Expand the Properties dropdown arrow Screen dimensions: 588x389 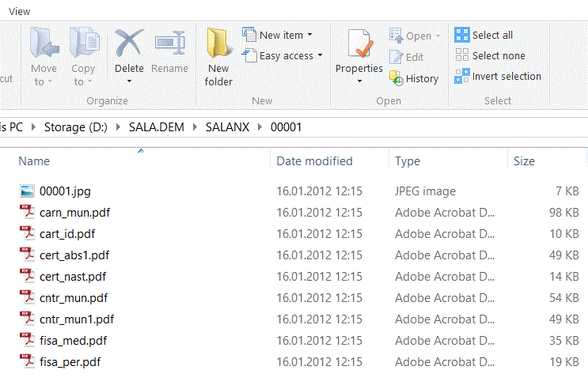click(x=359, y=81)
